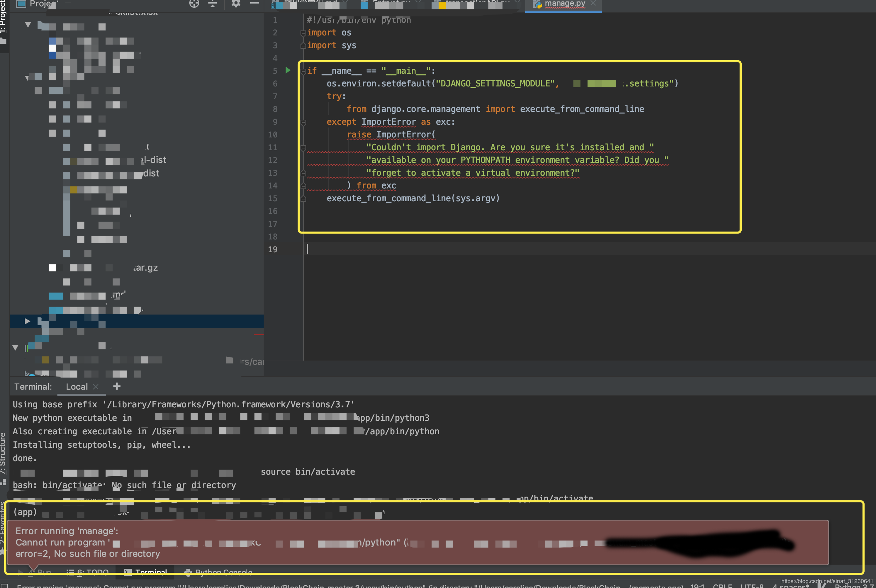This screenshot has width=876, height=588.
Task: Click the green run arrow at line 5
Action: click(288, 70)
